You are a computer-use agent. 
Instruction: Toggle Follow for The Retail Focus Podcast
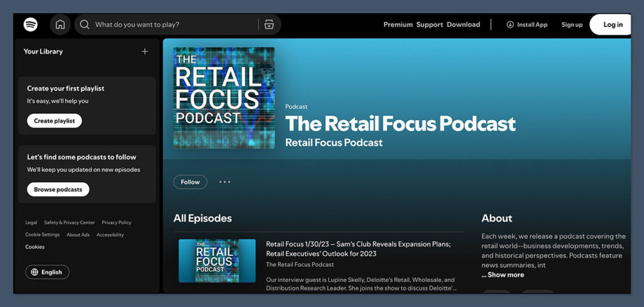pos(190,182)
